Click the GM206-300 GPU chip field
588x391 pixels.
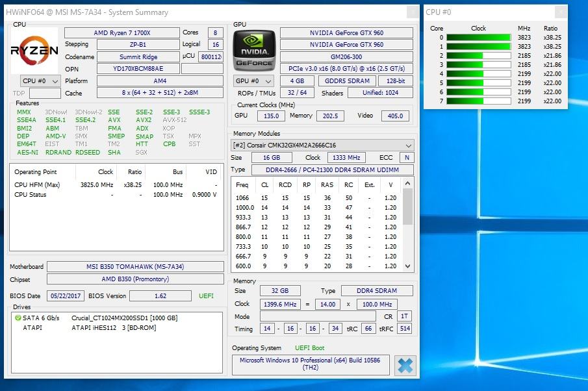[346, 57]
